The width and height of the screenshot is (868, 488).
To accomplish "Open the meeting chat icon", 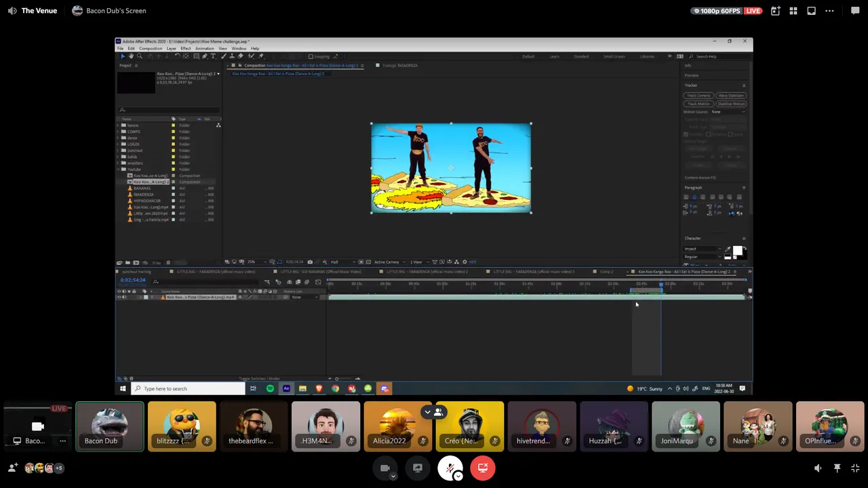I will tap(854, 11).
